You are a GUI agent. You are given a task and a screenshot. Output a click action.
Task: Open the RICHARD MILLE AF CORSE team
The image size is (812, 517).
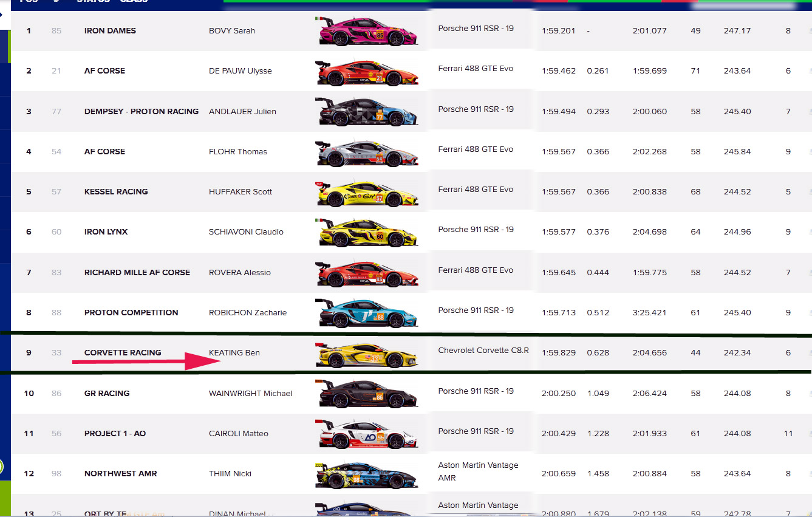point(137,272)
